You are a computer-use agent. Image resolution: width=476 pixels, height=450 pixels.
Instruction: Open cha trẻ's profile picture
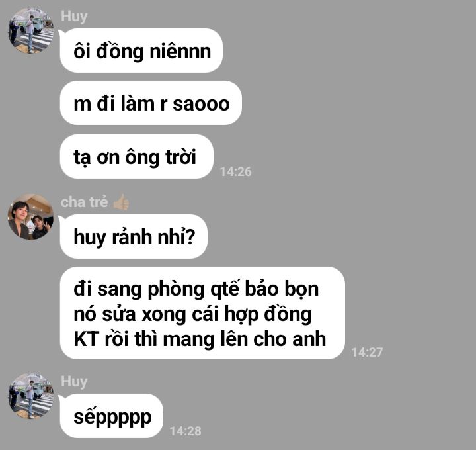pyautogui.click(x=31, y=216)
